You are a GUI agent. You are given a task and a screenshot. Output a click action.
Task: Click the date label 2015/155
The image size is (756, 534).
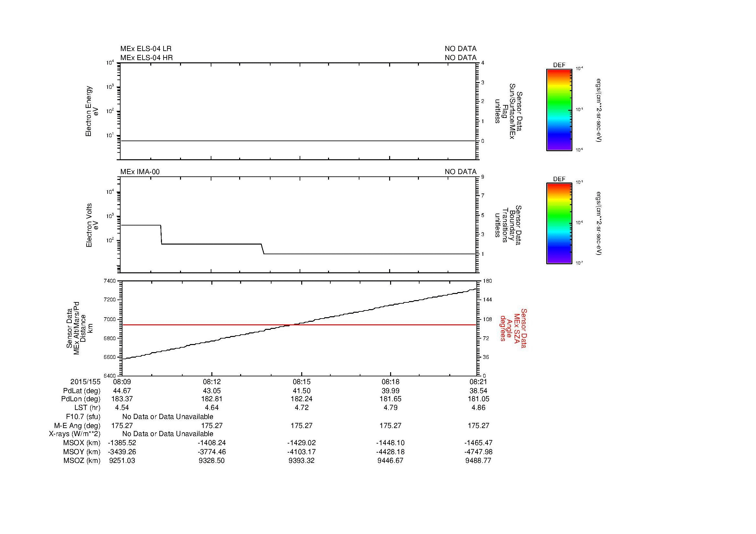[x=85, y=382]
